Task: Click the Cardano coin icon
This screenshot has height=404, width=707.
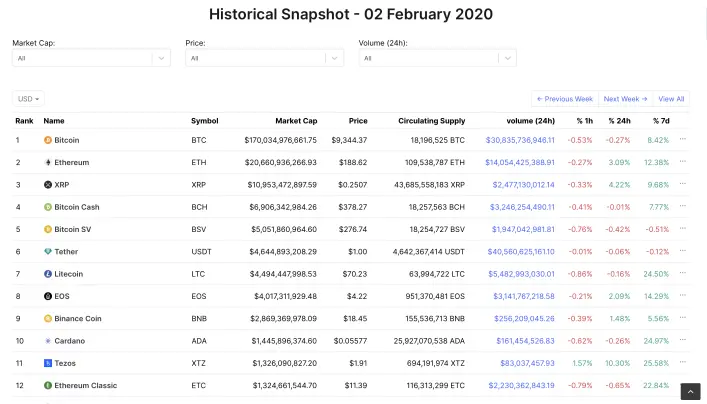Action: (48, 341)
